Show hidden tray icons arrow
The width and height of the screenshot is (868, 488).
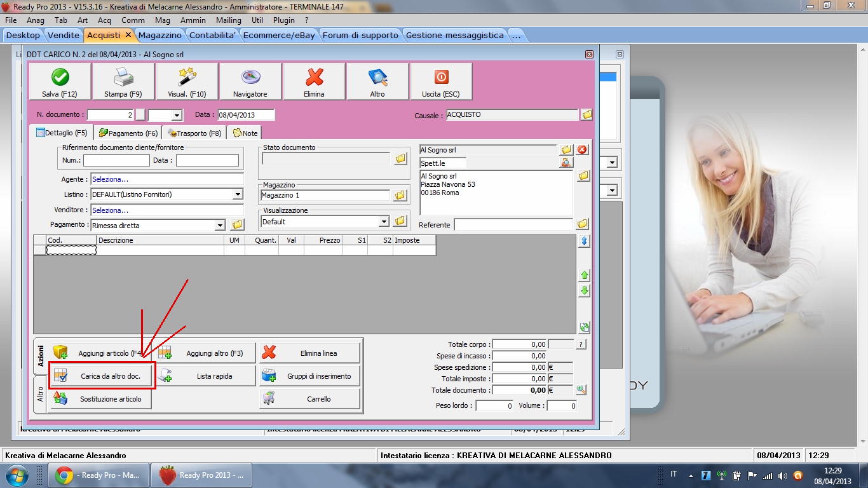pyautogui.click(x=691, y=475)
